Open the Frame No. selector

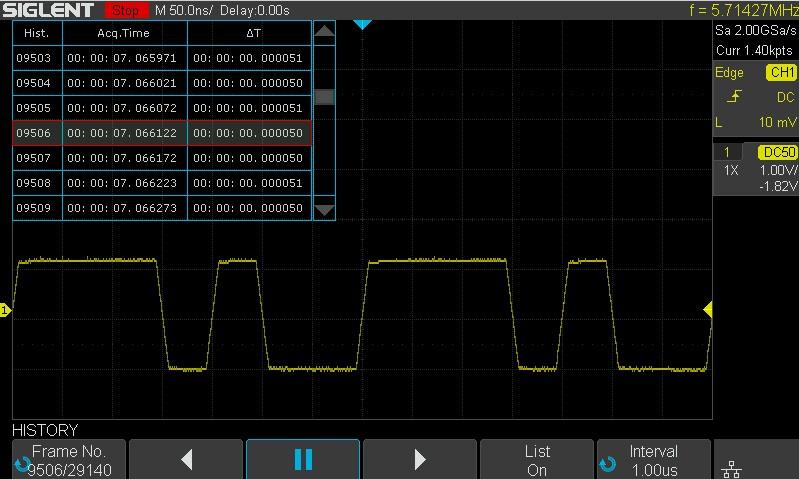68,459
